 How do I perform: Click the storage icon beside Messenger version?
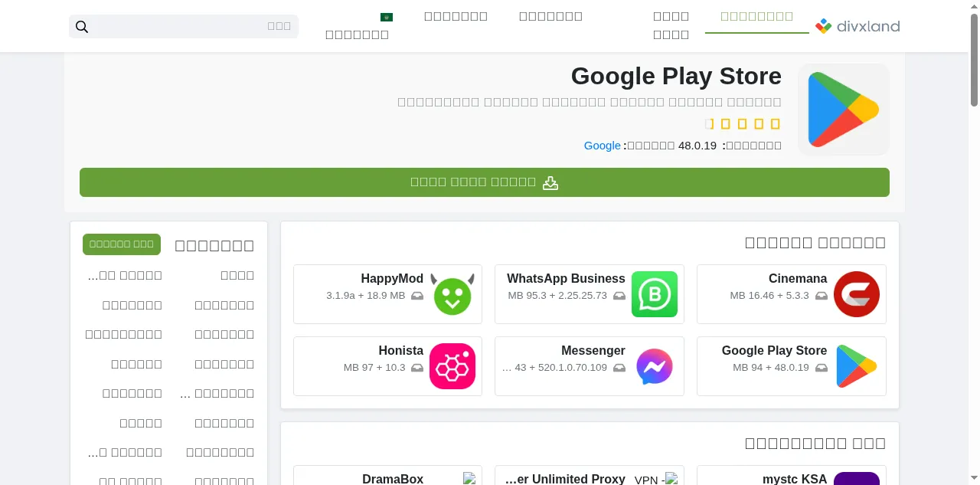(x=619, y=368)
